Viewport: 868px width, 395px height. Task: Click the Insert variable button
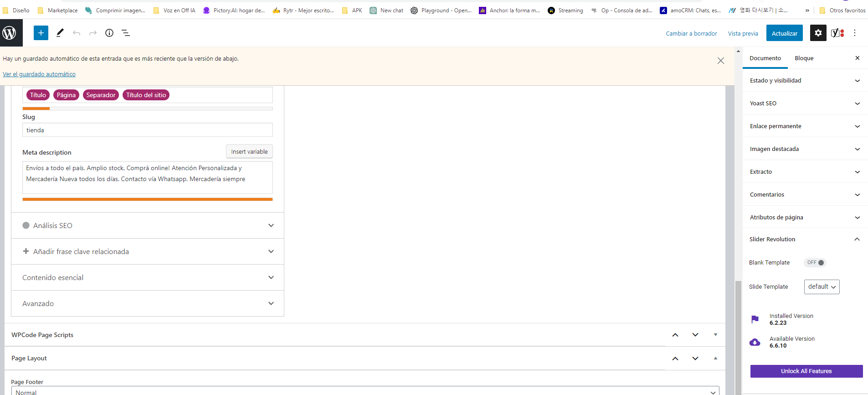coord(249,151)
